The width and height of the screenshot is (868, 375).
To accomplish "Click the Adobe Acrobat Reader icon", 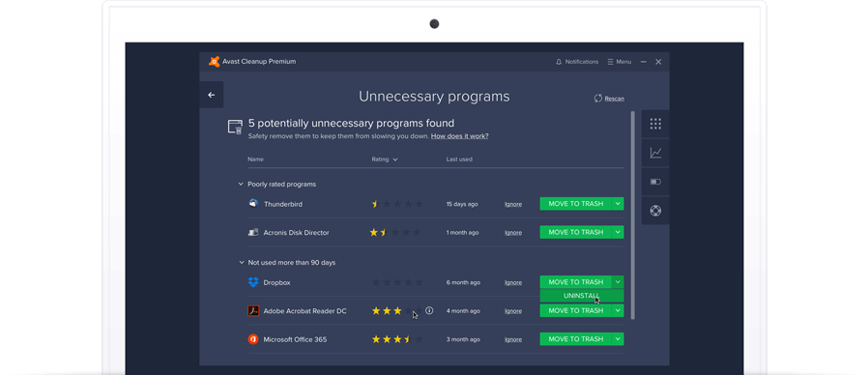I will coord(253,311).
